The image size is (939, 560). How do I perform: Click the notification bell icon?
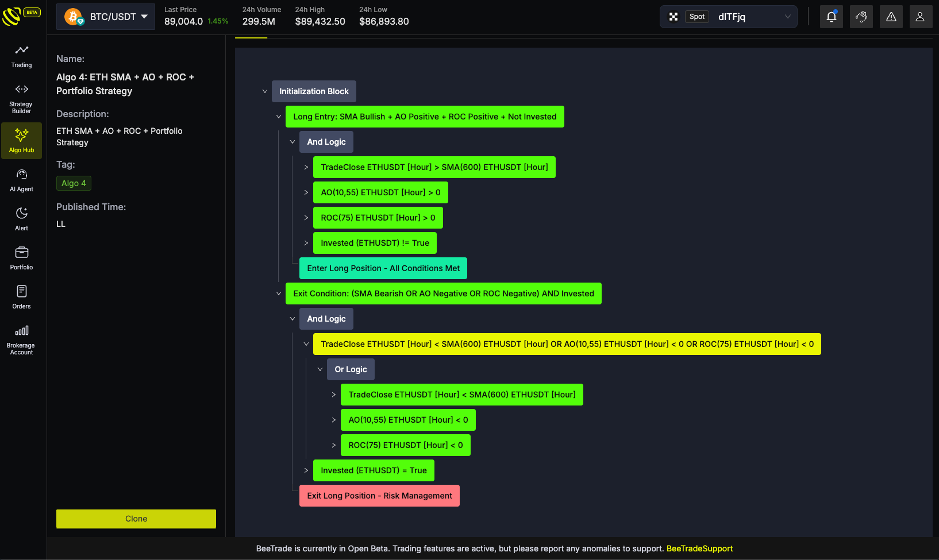(x=832, y=17)
